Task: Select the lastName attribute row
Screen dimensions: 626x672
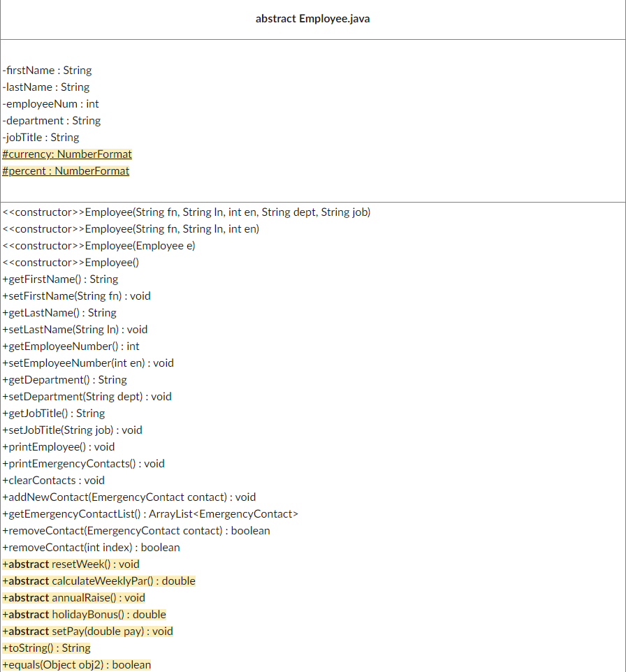Action: tap(44, 87)
